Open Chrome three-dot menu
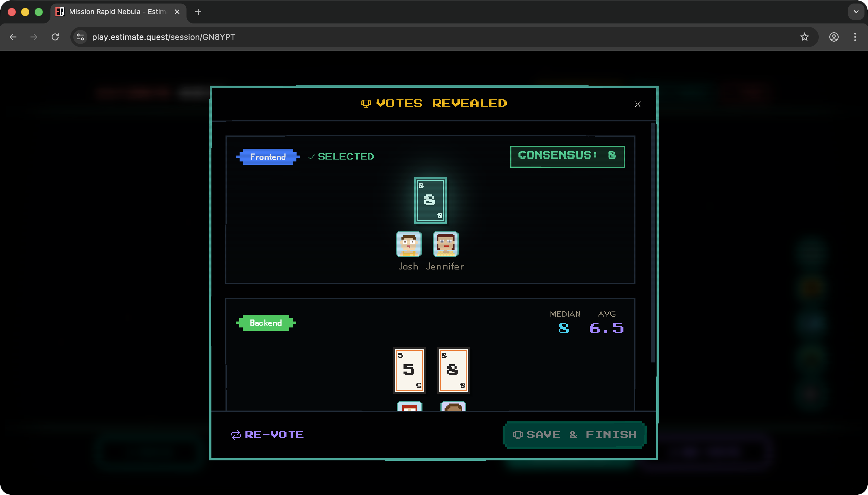 [x=855, y=37]
